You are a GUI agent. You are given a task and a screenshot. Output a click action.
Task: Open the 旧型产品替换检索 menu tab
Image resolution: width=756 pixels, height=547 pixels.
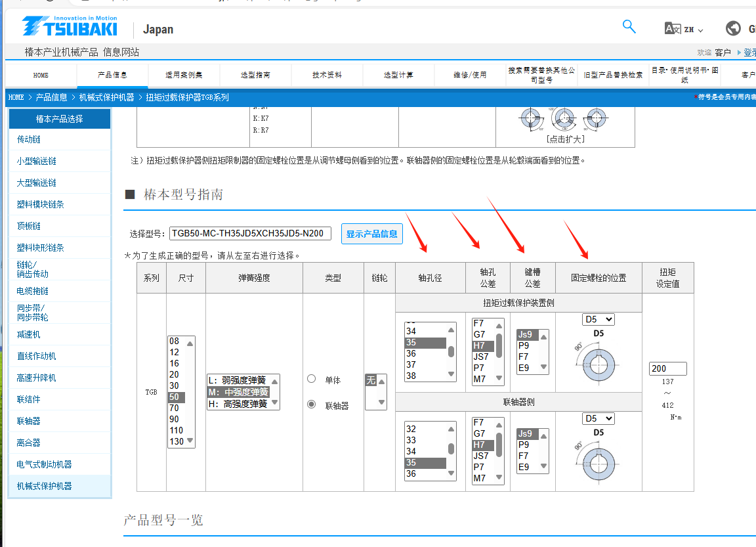point(613,75)
